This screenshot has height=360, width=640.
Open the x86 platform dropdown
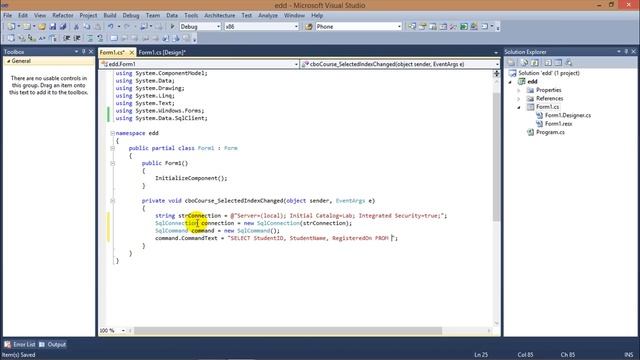click(x=296, y=27)
